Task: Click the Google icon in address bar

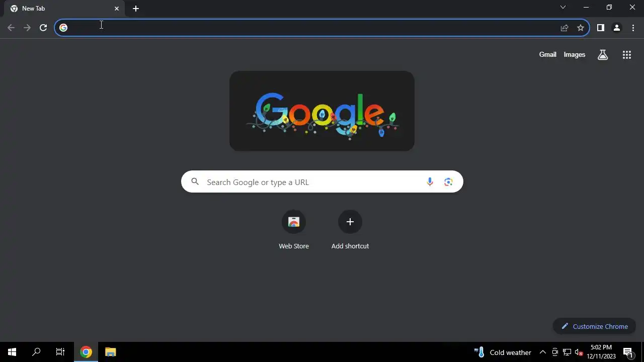Action: point(63,28)
